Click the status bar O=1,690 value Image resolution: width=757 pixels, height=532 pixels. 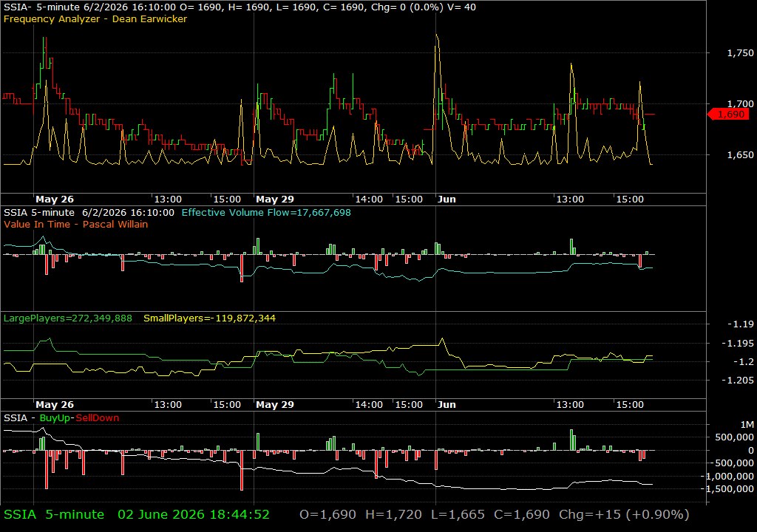pos(327,514)
